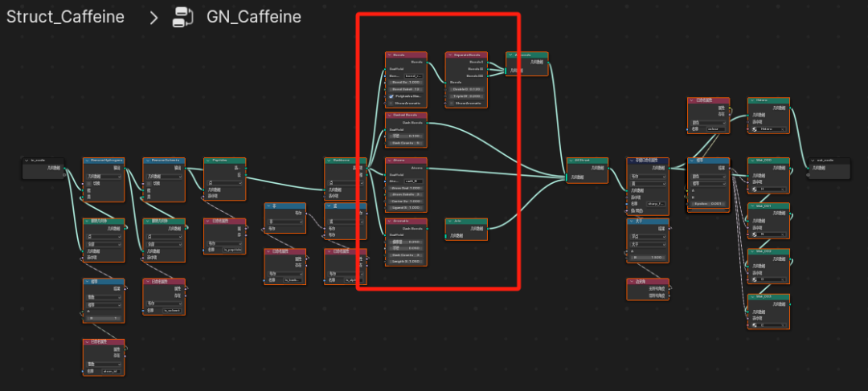Image resolution: width=868 pixels, height=391 pixels.
Task: Select GN_Caffeine in the breadcrumb
Action: pos(253,17)
